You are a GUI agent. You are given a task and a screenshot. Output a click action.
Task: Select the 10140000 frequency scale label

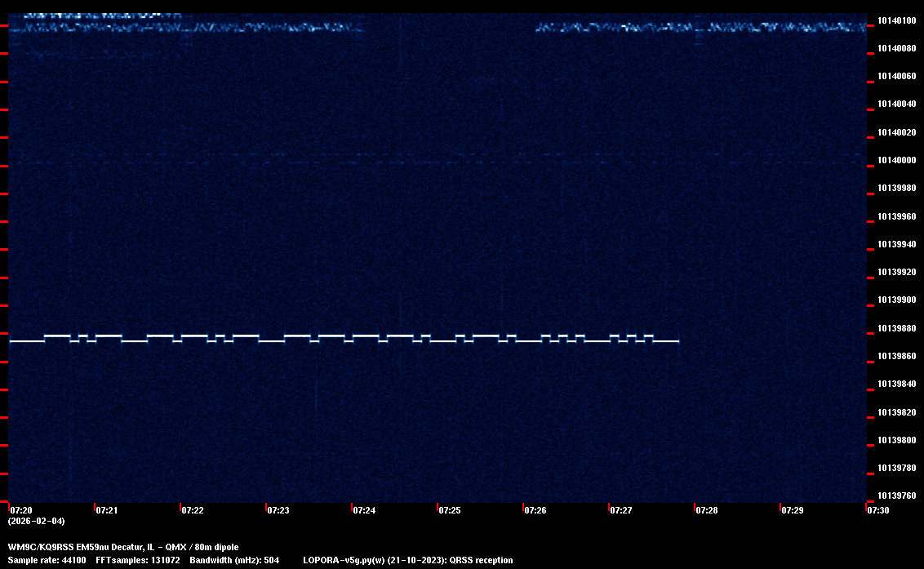click(x=895, y=160)
